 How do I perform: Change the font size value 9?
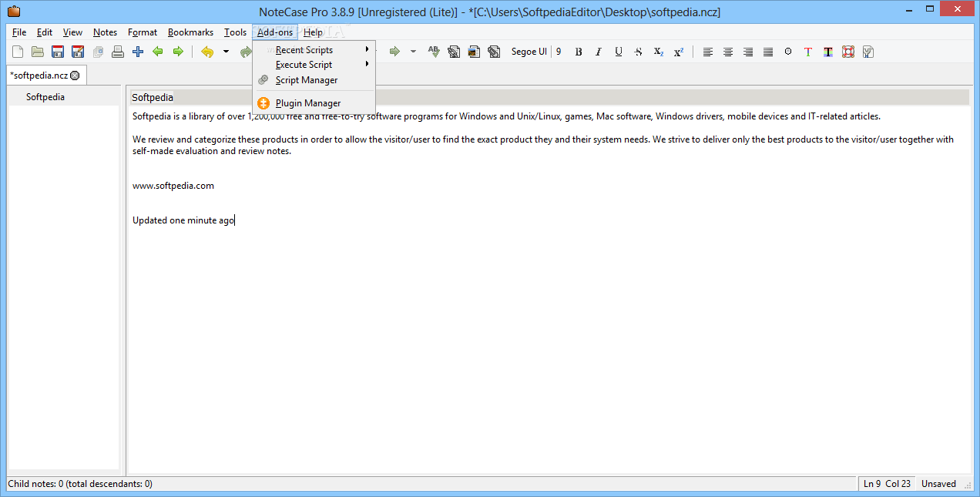point(559,52)
